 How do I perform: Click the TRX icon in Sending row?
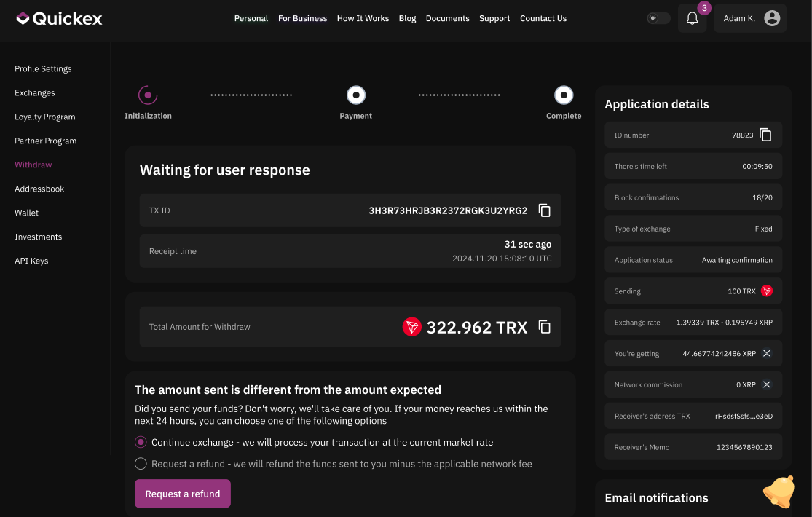766,291
